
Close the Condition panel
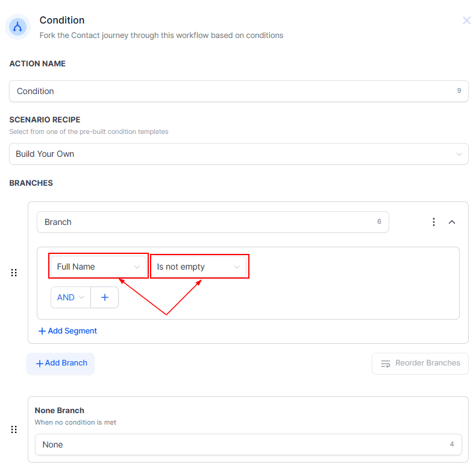pos(466,21)
